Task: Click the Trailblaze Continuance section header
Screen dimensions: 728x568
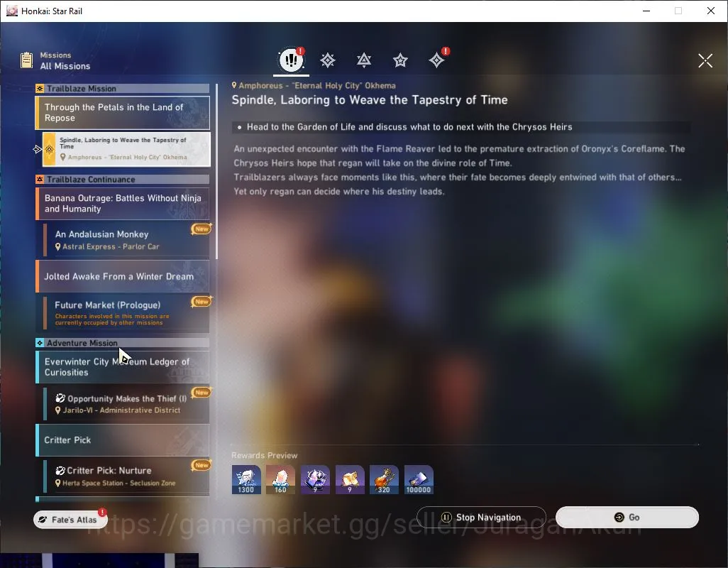Action: [123, 179]
